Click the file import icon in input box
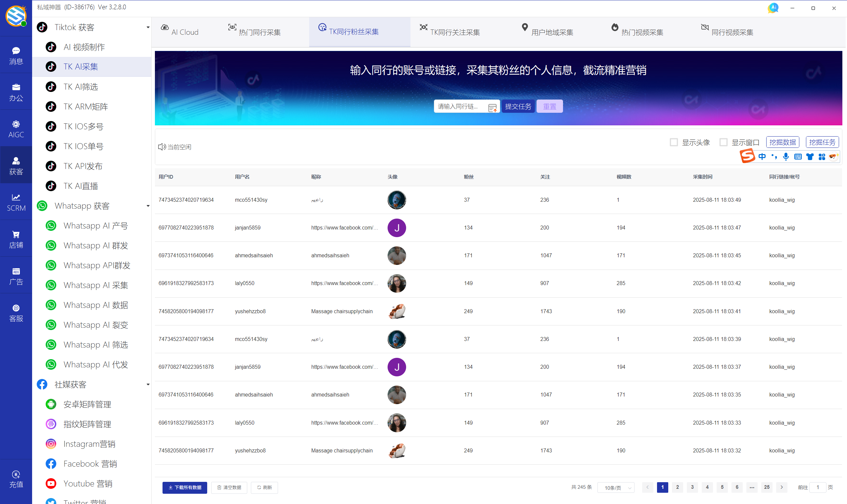Viewport: 847px width, 504px height. click(x=492, y=108)
